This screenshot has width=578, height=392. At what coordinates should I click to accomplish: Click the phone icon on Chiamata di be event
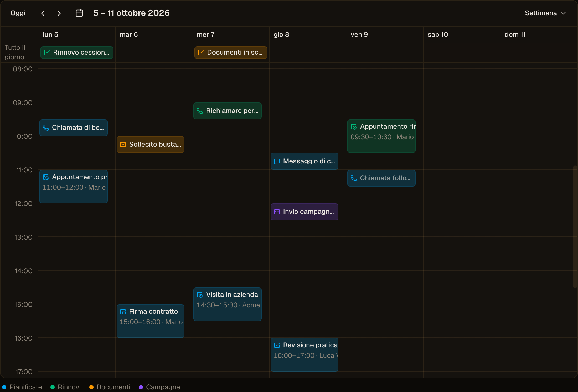46,128
